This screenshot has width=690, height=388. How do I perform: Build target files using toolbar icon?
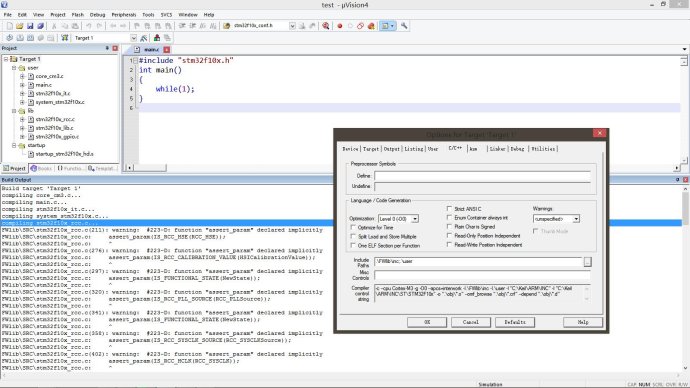(20, 38)
